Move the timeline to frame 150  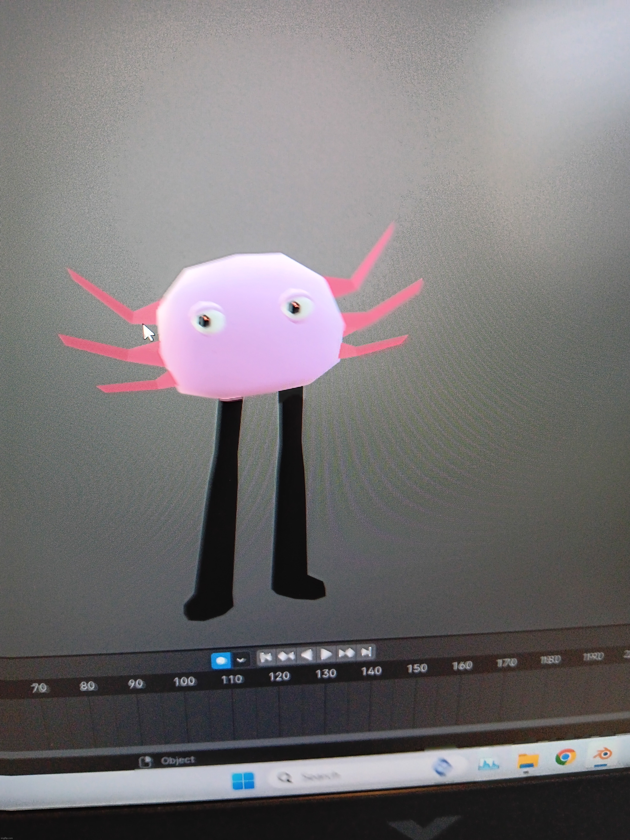tap(417, 668)
